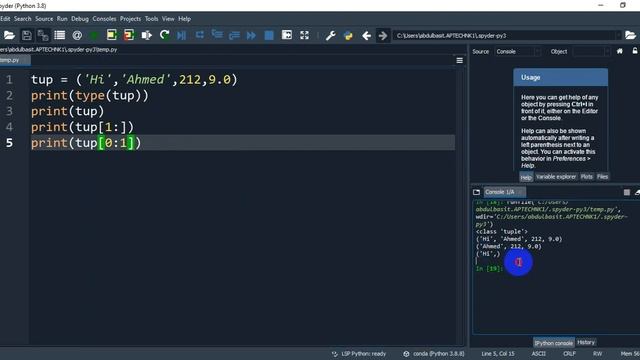Viewport: 640px width, 360px height.
Task: Click the ASCII encoding status
Action: (x=538, y=354)
